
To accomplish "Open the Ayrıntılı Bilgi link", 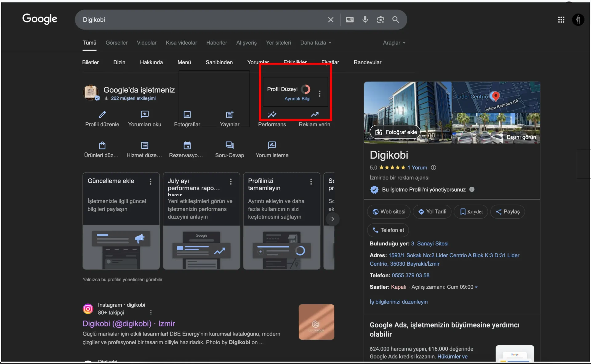I will (x=297, y=99).
